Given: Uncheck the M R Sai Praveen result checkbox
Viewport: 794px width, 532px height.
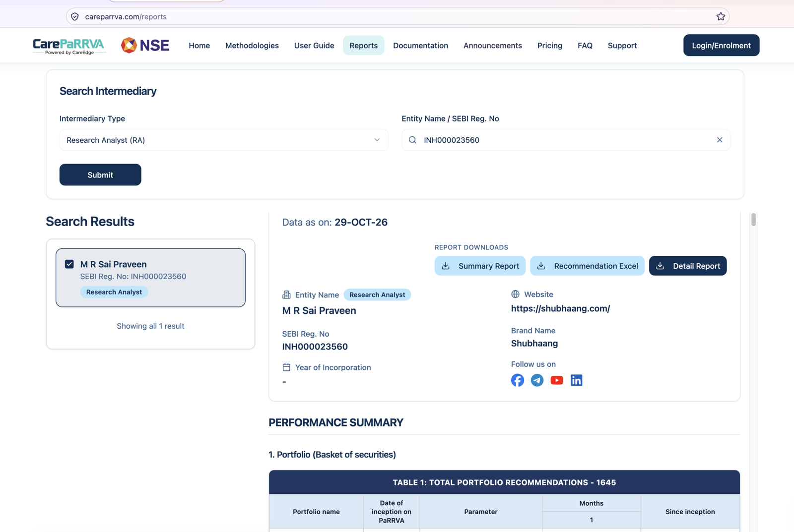Looking at the screenshot, I should (69, 264).
